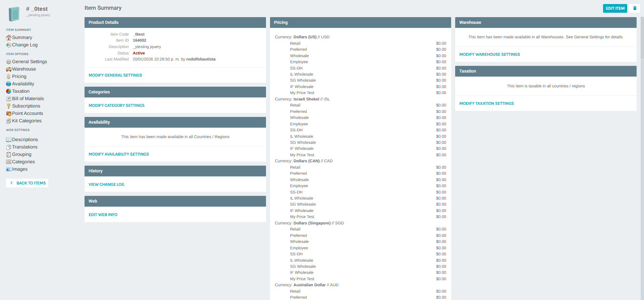The image size is (644, 300).
Task: Click the rodolfobautista username text
Action: coord(201,59)
